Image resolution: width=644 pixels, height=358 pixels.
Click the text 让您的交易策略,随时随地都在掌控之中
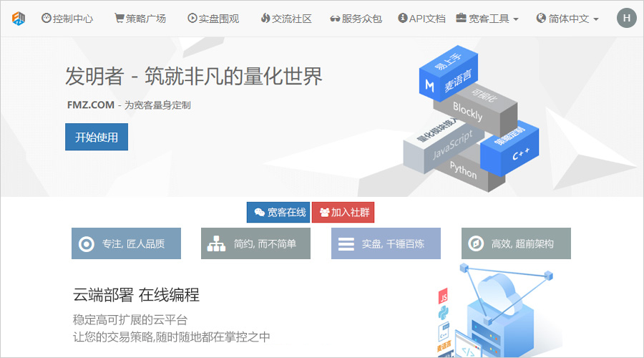tap(172, 337)
